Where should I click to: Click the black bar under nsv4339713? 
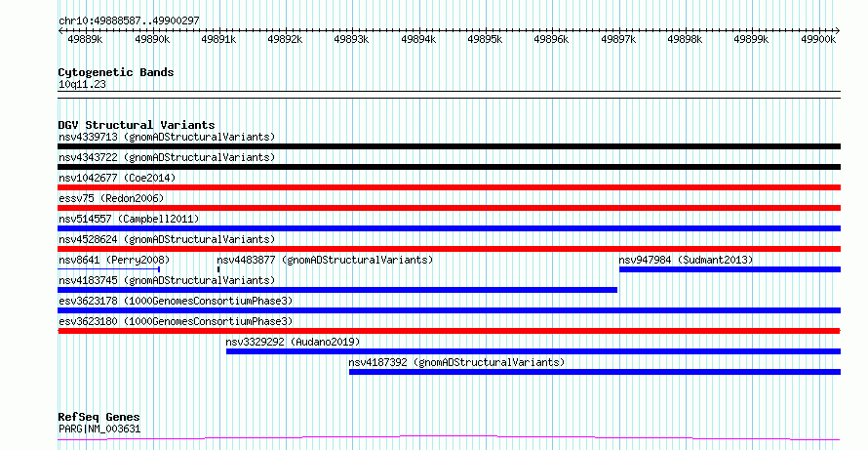pos(449,146)
